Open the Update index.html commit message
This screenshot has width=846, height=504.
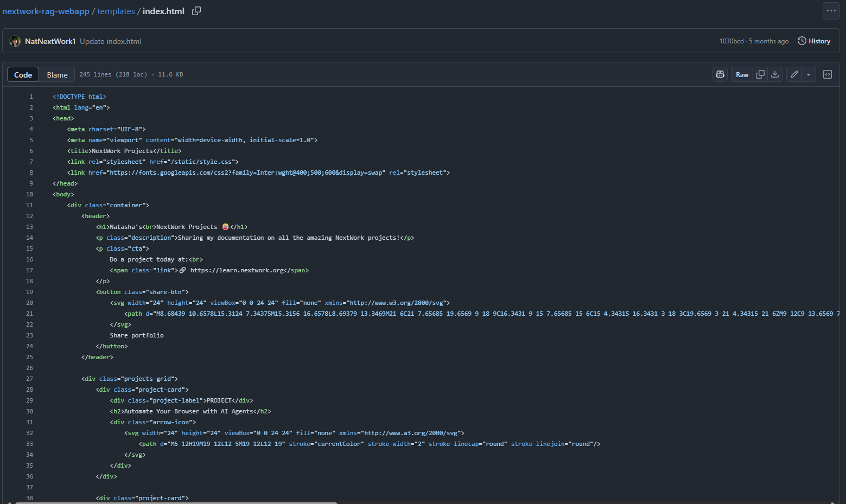[x=111, y=41]
